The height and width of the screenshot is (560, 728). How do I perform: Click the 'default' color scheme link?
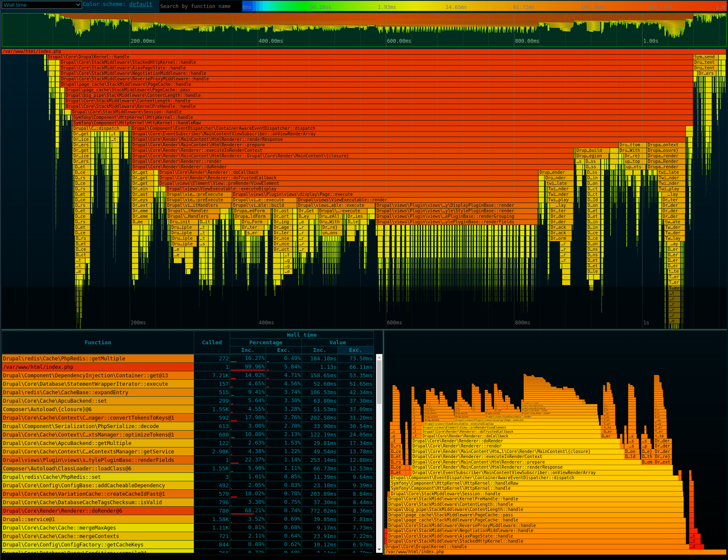click(140, 4)
